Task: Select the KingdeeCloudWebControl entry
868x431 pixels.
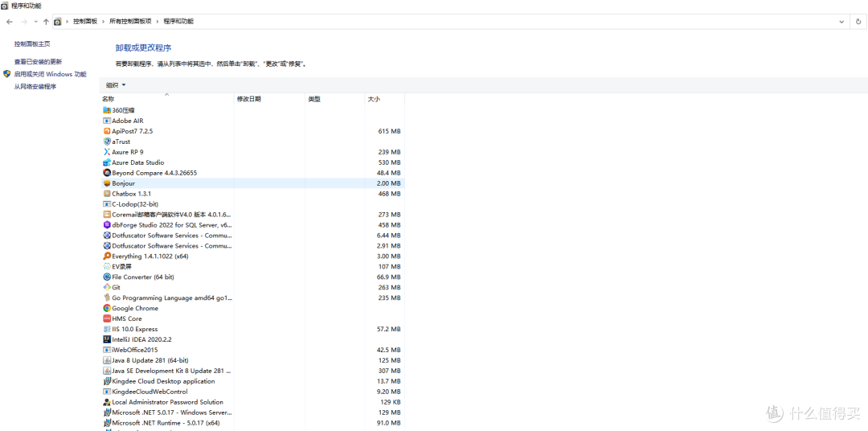Action: (252, 392)
